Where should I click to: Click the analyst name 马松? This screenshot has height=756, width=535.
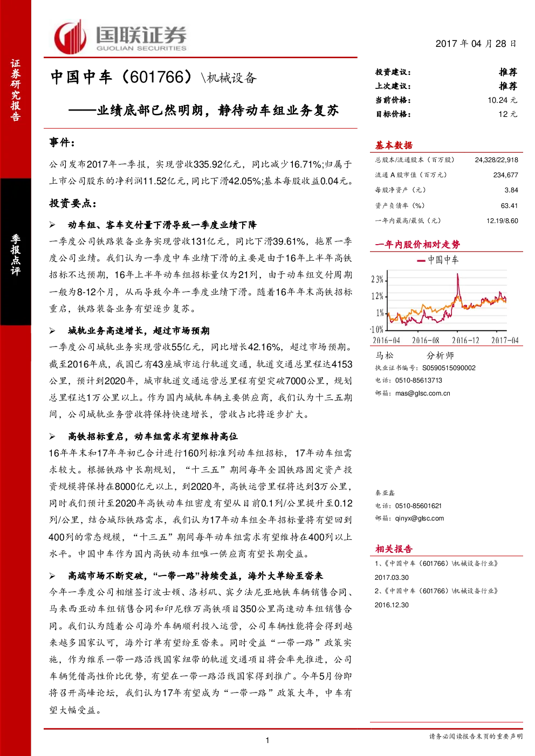pos(385,356)
